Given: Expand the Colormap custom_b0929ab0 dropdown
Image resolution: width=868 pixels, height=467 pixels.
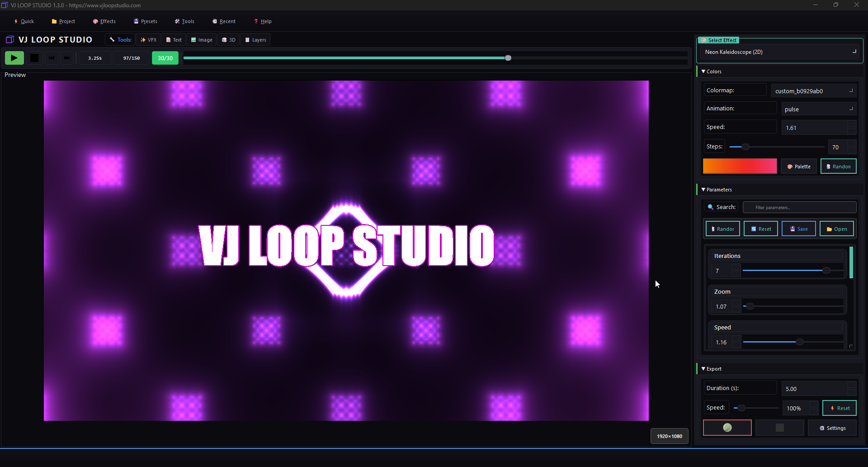Looking at the screenshot, I should [814, 91].
